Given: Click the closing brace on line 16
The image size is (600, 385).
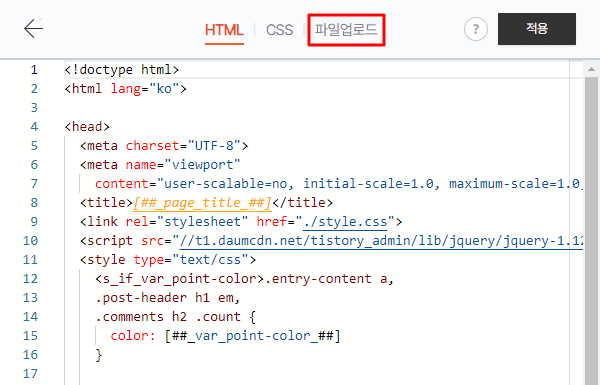Looking at the screenshot, I should click(99, 355).
